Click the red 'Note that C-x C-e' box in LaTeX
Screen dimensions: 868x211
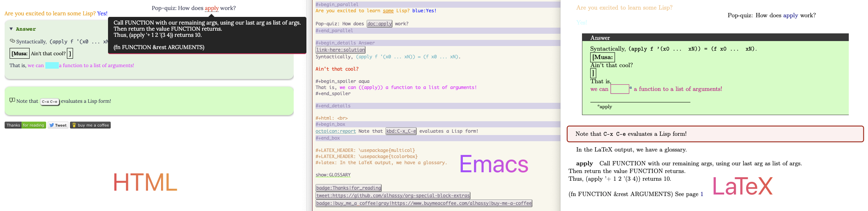coord(715,134)
